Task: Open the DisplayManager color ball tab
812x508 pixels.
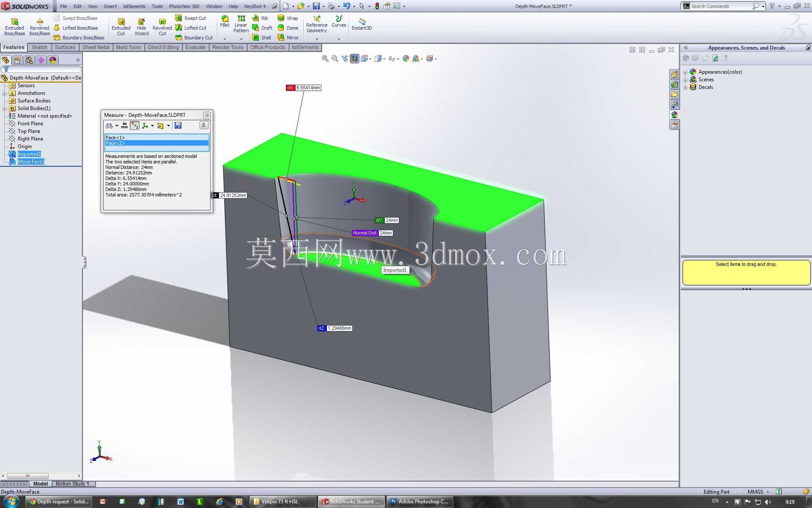Action: [53, 60]
